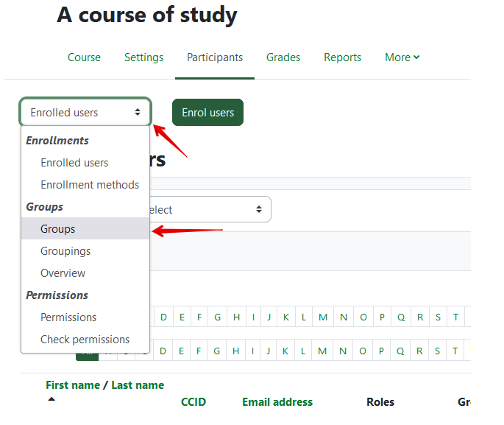Sort by Email address column header
The height and width of the screenshot is (425, 504).
[277, 402]
